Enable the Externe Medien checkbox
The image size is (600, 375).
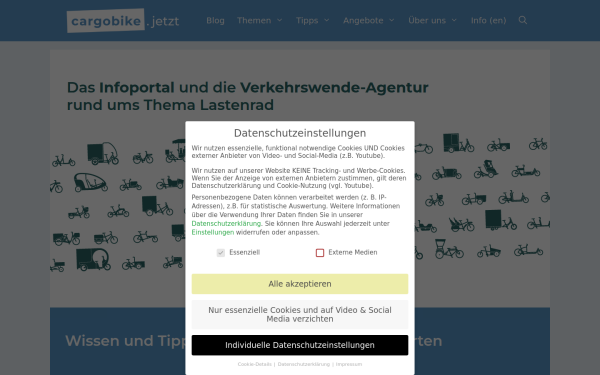(x=320, y=253)
